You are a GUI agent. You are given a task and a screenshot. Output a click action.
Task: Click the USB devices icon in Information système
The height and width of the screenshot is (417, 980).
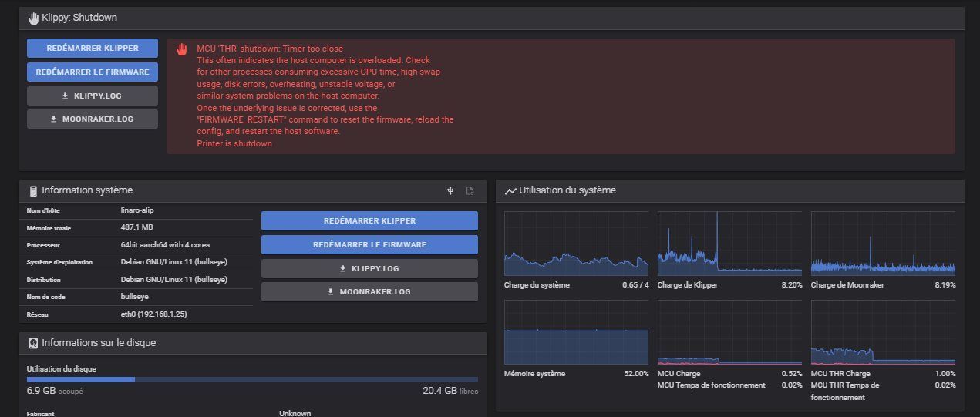[450, 191]
